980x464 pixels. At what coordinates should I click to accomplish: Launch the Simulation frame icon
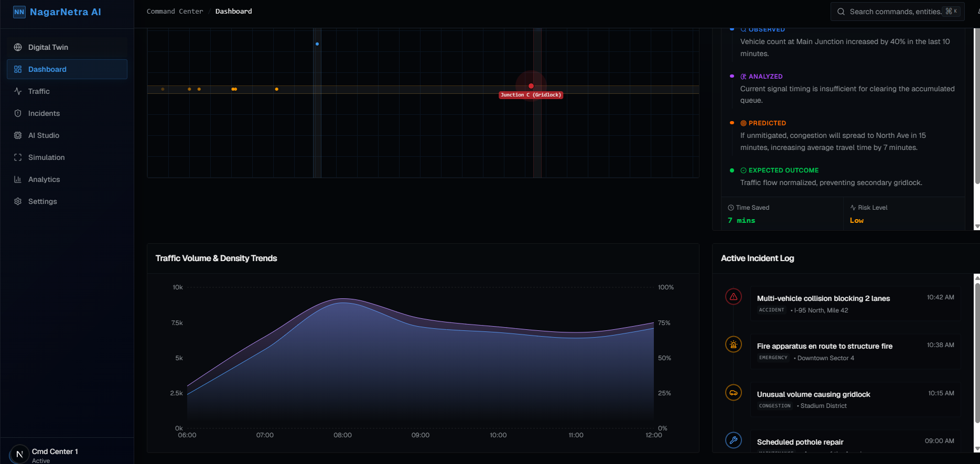18,157
